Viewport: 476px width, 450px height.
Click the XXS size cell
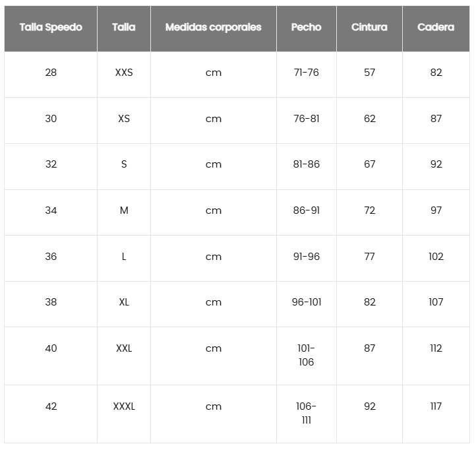(124, 73)
